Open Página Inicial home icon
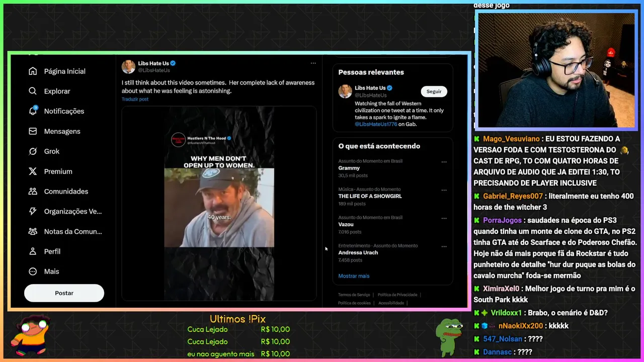 tap(33, 71)
